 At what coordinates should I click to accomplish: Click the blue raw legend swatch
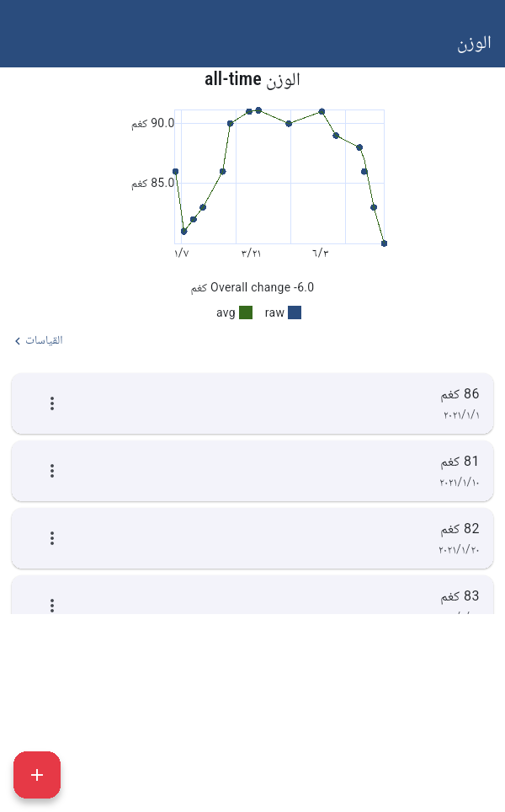295,313
